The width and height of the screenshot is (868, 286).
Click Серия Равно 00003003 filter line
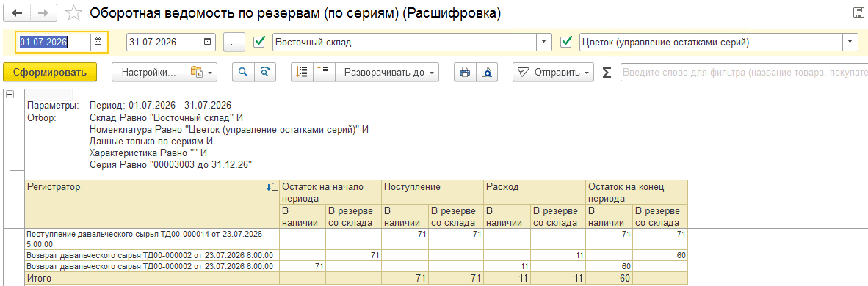(x=171, y=164)
